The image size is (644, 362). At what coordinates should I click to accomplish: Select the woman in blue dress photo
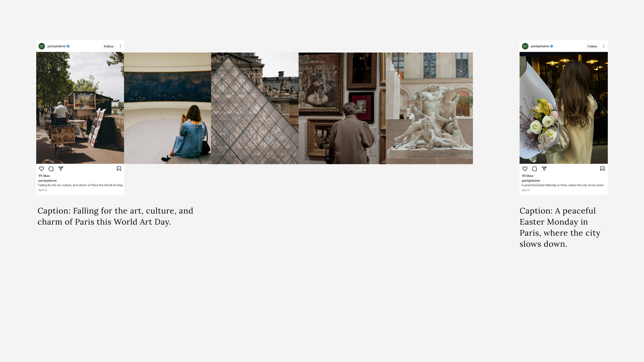click(167, 108)
